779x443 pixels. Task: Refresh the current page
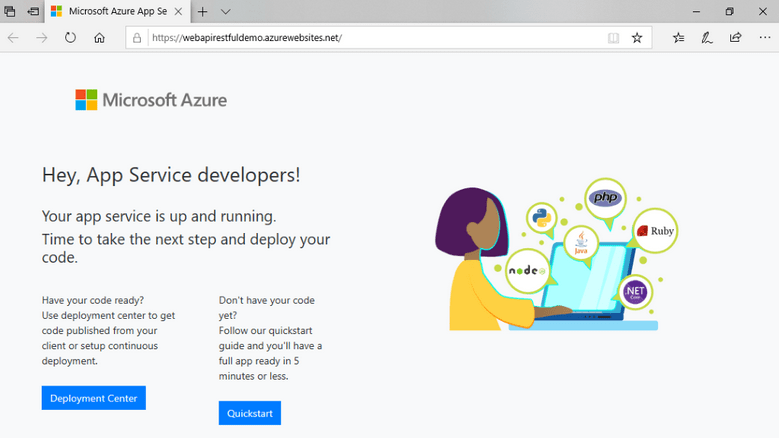point(70,38)
